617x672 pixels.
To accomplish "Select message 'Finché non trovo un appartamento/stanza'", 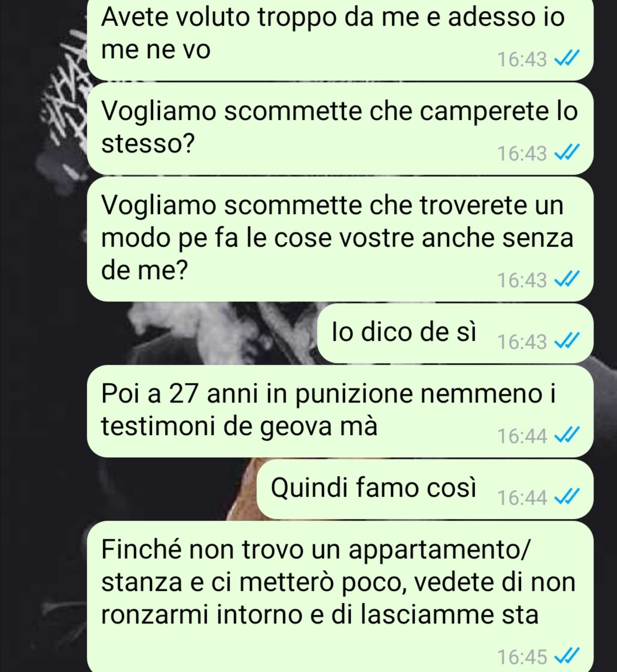I will tap(340, 597).
